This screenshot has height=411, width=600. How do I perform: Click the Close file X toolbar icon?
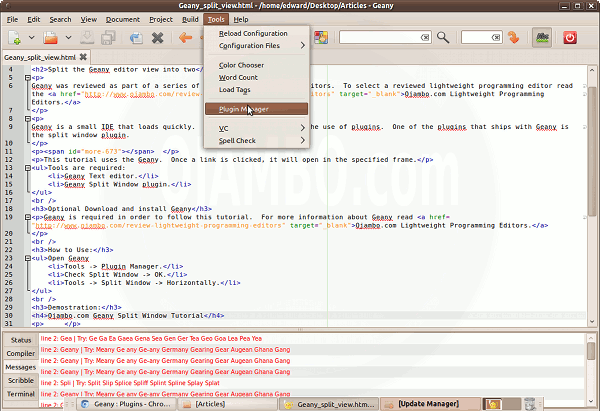pos(158,38)
